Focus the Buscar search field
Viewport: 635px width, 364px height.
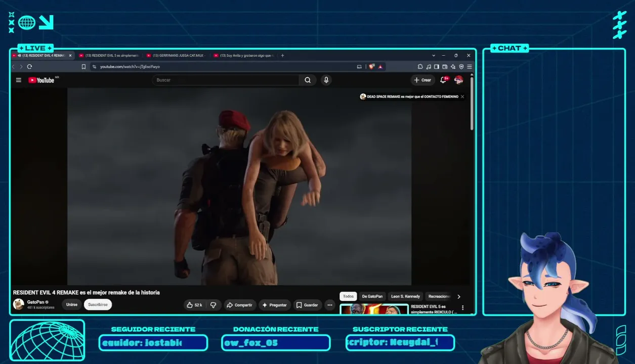pyautogui.click(x=226, y=80)
